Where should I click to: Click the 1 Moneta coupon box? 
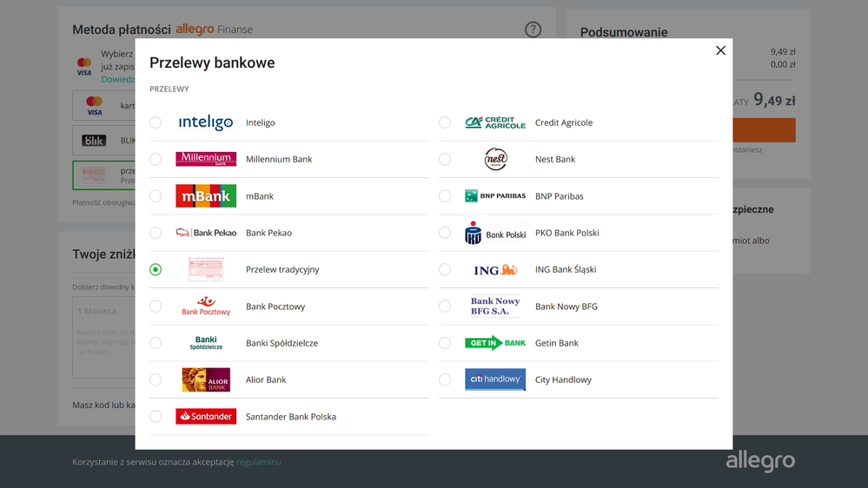pos(103,338)
